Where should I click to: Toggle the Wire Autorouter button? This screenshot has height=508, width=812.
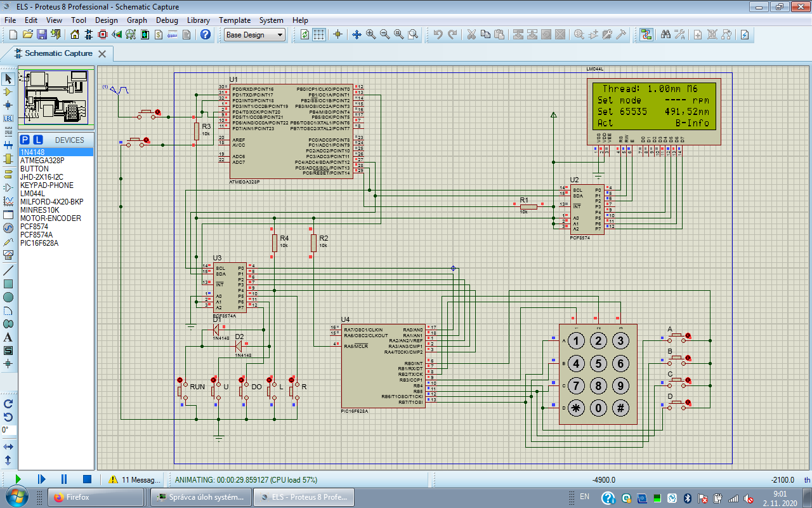point(646,34)
